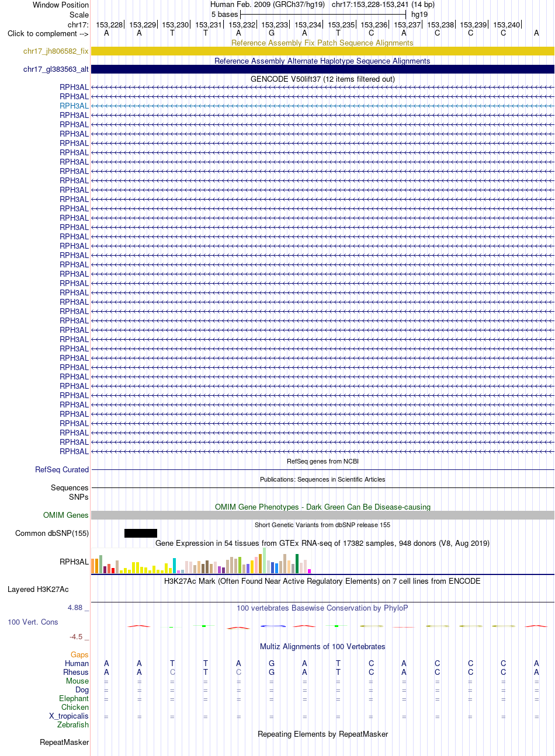
Task: Click the 5 bases scale bar label
Action: [x=224, y=14]
